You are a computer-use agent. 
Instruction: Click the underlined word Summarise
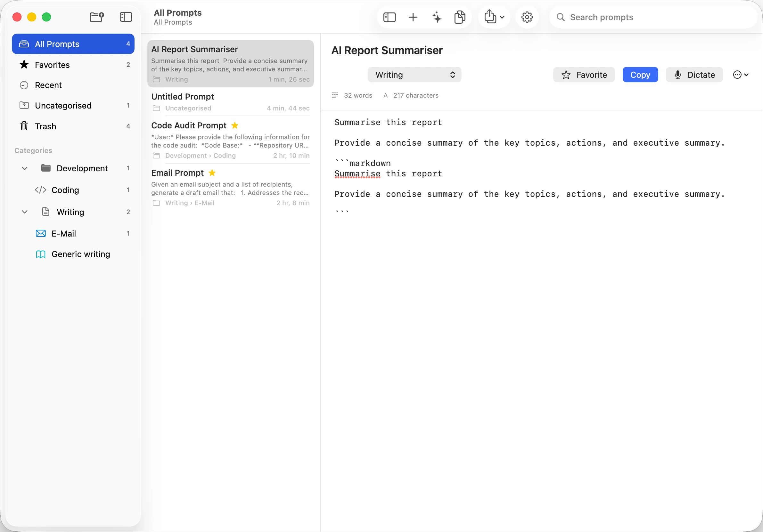[x=357, y=173]
